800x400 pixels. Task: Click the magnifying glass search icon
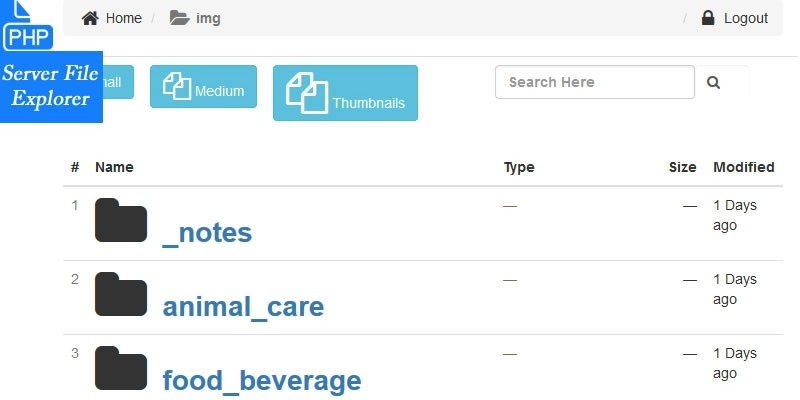(x=713, y=83)
